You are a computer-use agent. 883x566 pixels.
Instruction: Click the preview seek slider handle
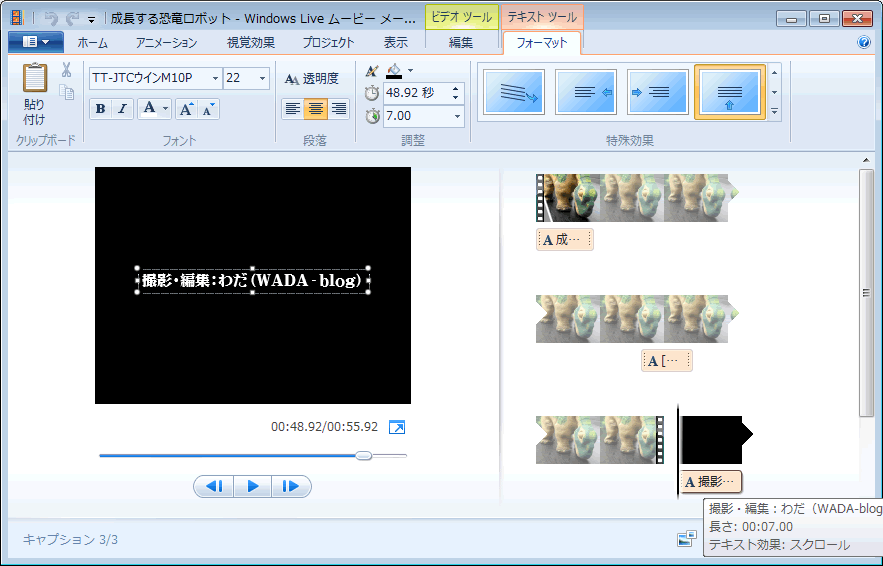point(364,455)
